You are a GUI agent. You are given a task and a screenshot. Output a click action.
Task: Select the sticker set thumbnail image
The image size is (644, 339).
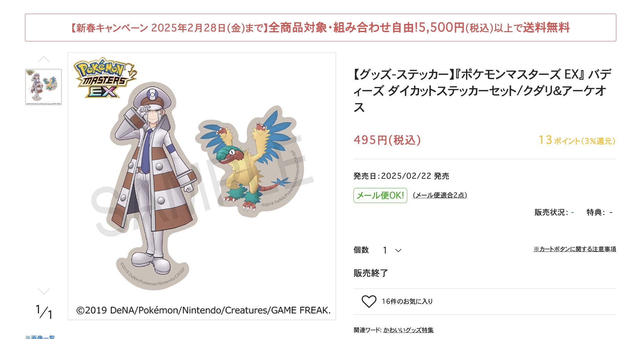click(43, 87)
